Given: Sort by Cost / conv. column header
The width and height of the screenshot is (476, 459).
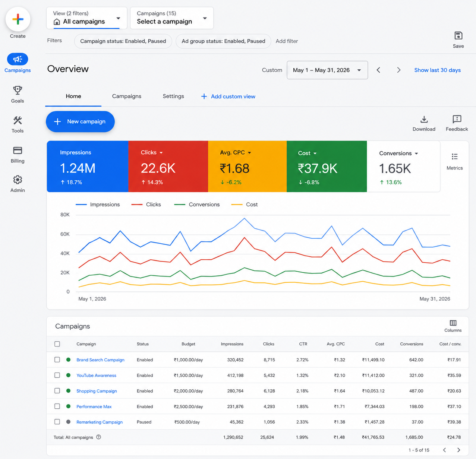Looking at the screenshot, I should pyautogui.click(x=450, y=344).
